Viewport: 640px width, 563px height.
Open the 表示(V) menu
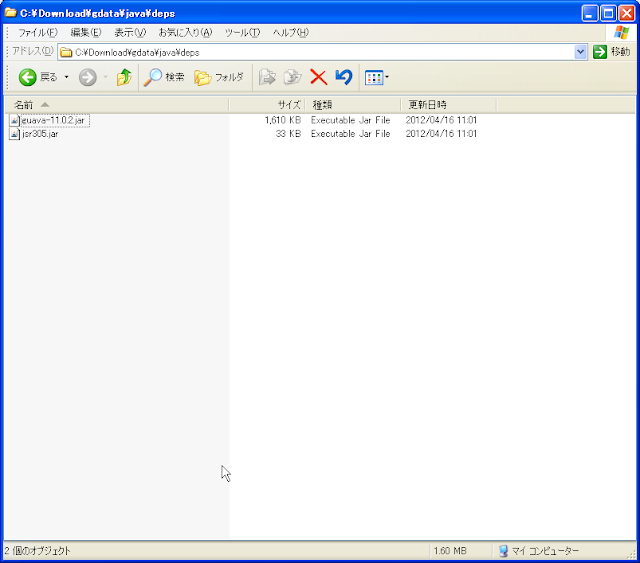pyautogui.click(x=130, y=32)
